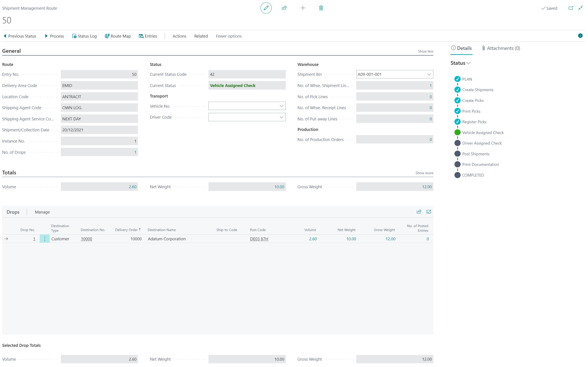
Task: Open the Route Map action
Action: pyautogui.click(x=118, y=36)
